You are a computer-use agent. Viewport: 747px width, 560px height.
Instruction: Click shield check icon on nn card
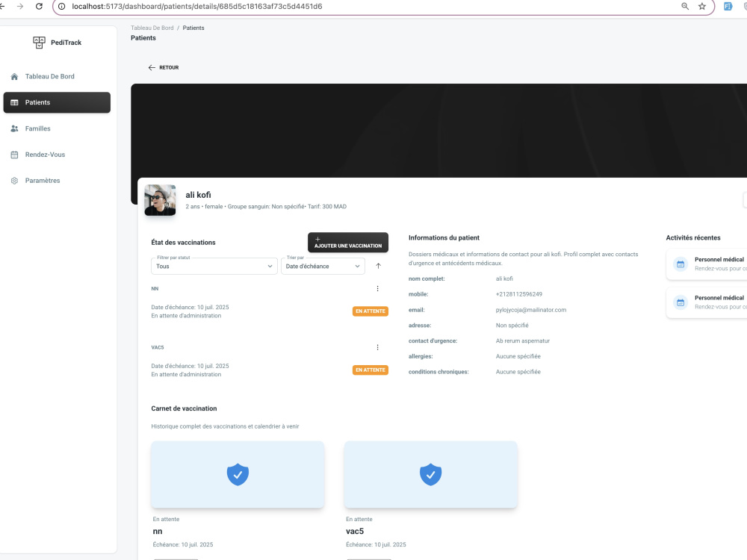click(238, 474)
